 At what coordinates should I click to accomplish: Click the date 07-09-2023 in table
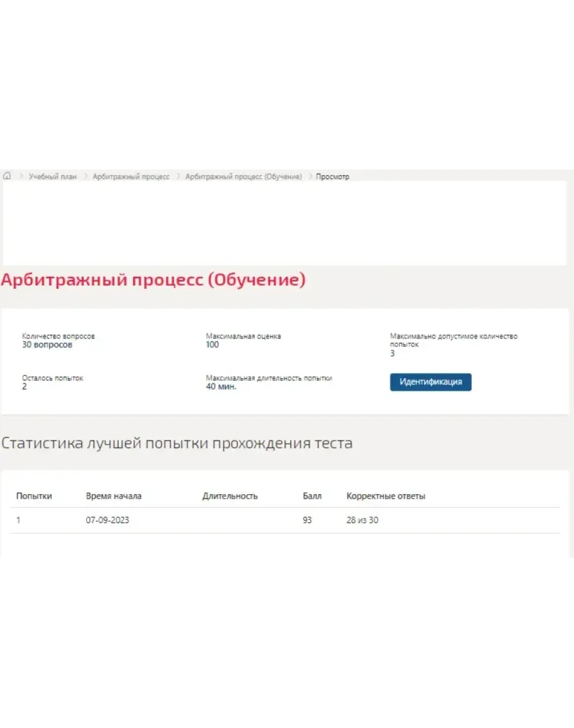(107, 521)
